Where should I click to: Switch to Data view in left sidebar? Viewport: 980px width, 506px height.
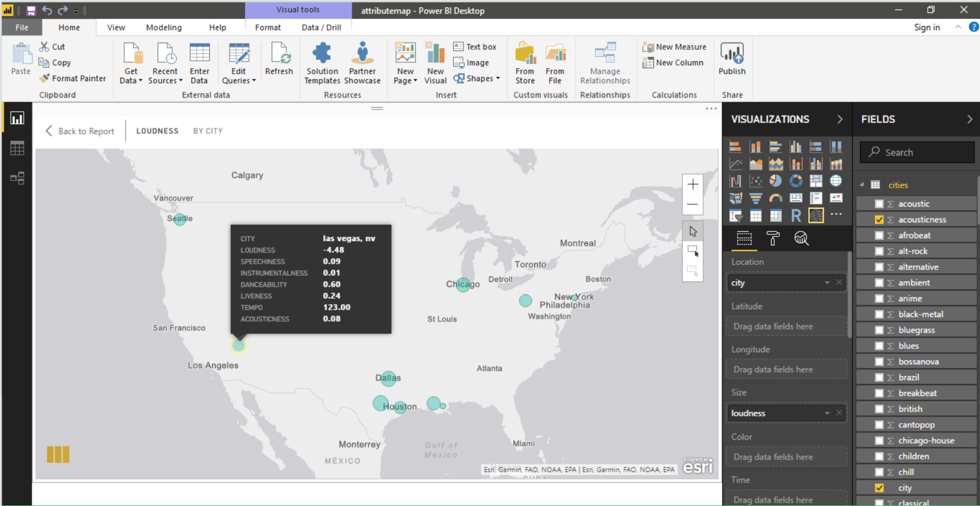tap(17, 148)
